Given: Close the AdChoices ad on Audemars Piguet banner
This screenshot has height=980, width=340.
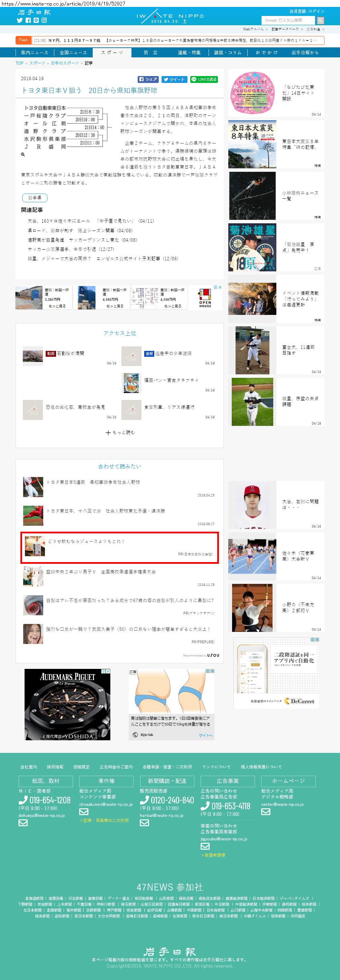Looking at the screenshot, I should point(108,671).
